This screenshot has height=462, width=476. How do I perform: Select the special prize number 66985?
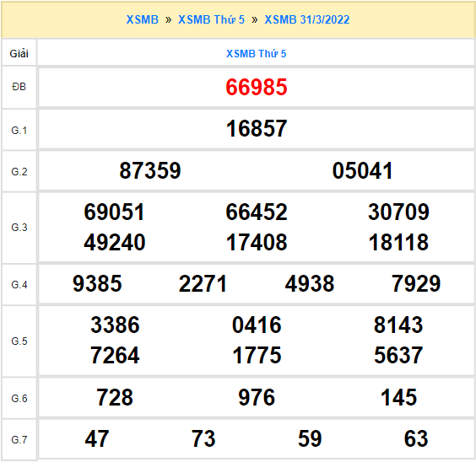[257, 87]
